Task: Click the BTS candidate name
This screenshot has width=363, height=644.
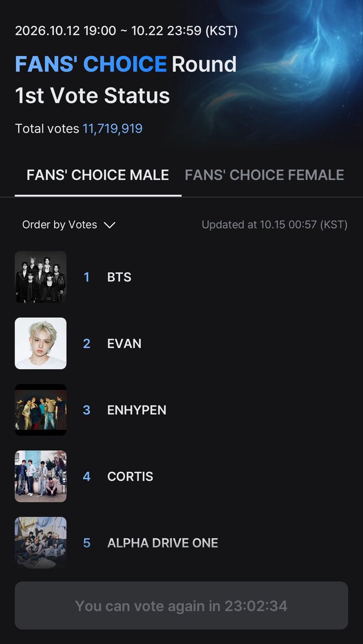Action: point(119,277)
